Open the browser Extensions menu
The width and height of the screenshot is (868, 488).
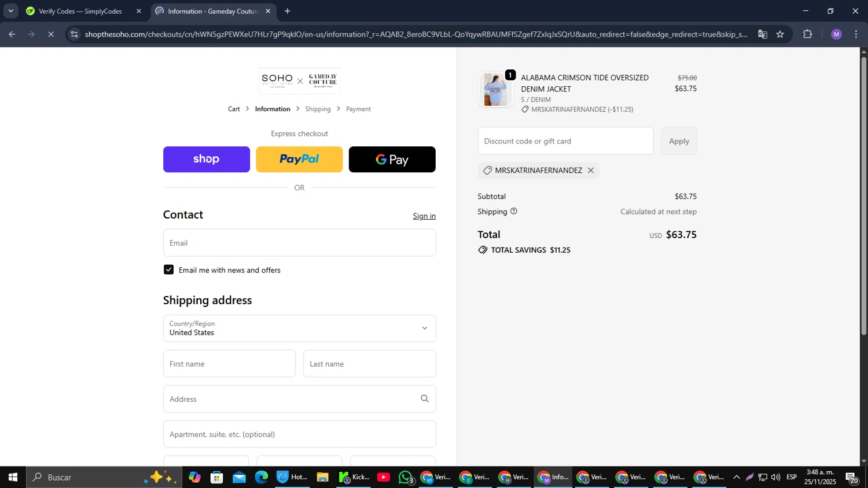[x=808, y=34]
